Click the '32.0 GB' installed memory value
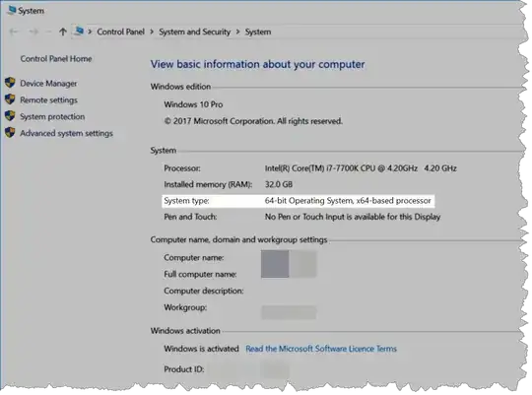 (x=279, y=184)
